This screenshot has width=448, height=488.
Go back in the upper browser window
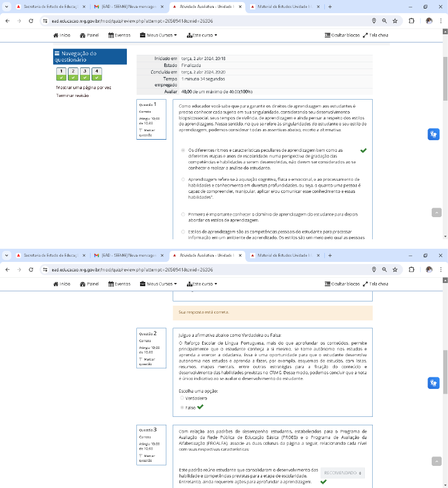(7, 21)
